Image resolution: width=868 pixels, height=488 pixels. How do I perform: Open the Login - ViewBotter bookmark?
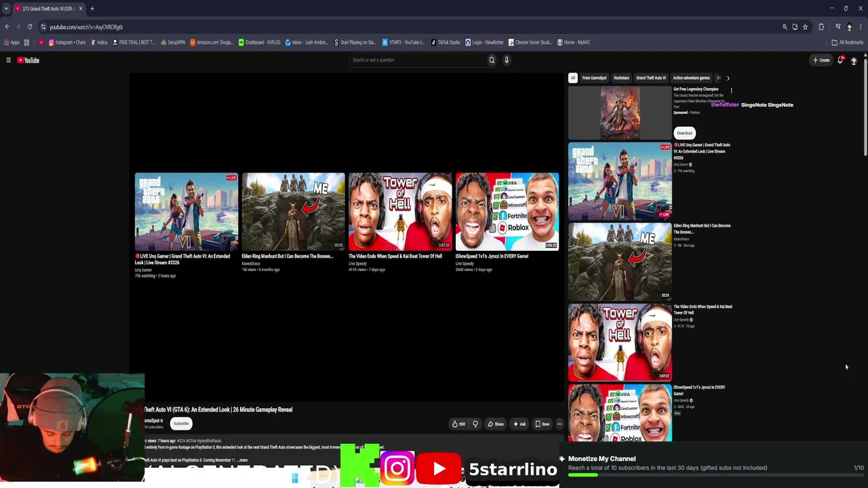point(484,43)
